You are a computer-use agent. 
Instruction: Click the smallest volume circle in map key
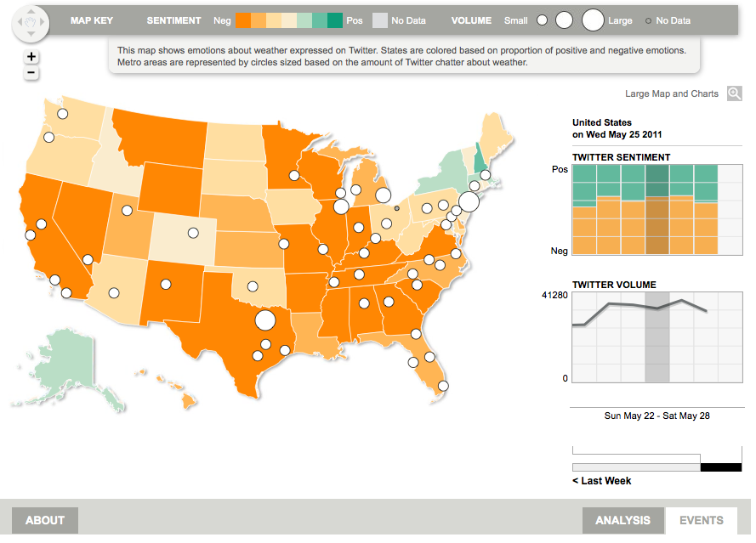click(543, 20)
